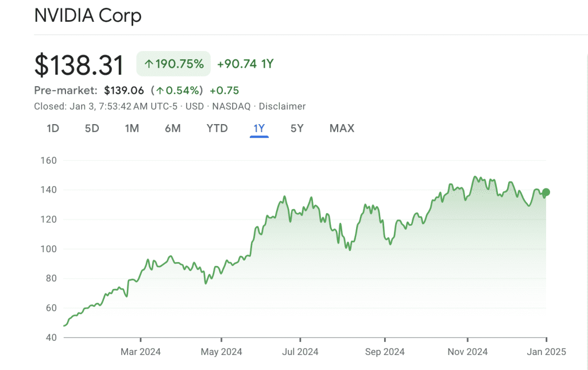Select the 1D time range tab
The image size is (588, 370).
click(x=52, y=129)
